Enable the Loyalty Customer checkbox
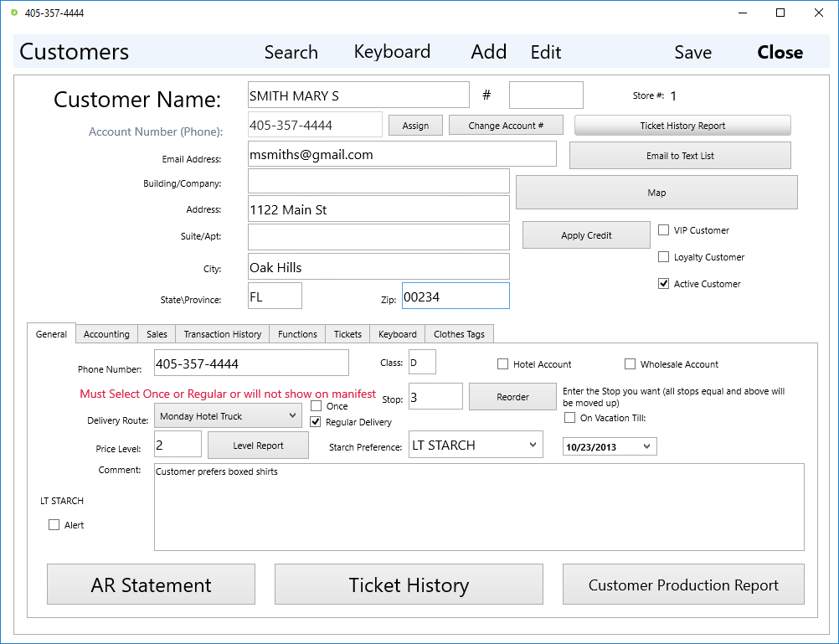The image size is (839, 644). [x=663, y=257]
